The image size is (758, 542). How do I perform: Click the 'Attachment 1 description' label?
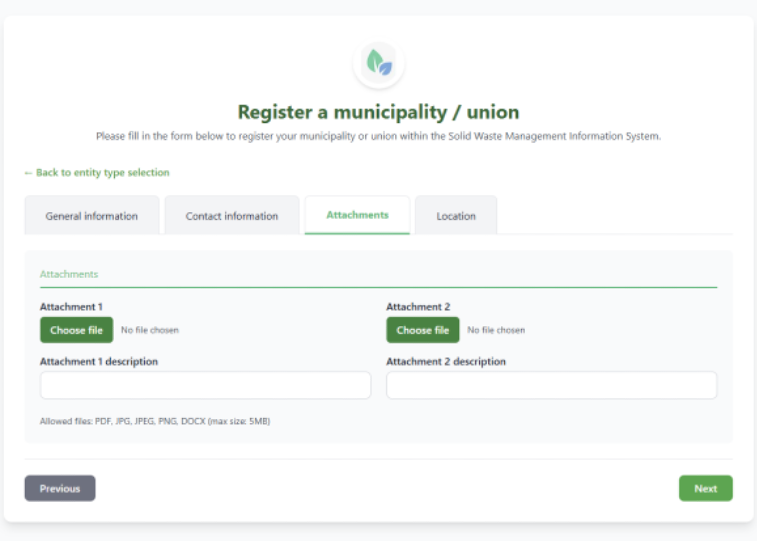(99, 362)
